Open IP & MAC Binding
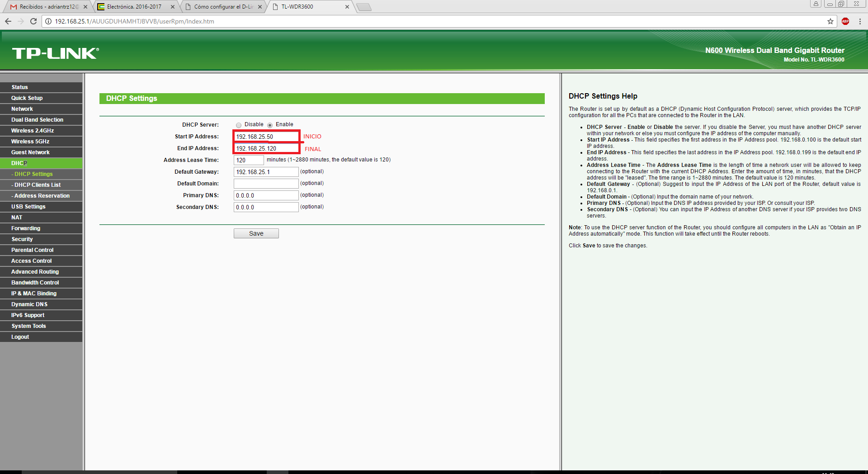Screen dimensions: 868x474 (41, 294)
